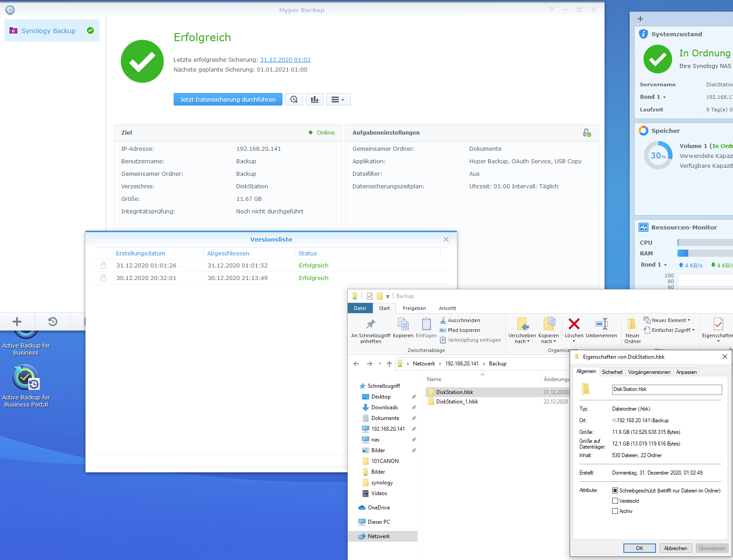Image resolution: width=733 pixels, height=560 pixels.
Task: Open the last successful backup date link
Action: (285, 59)
